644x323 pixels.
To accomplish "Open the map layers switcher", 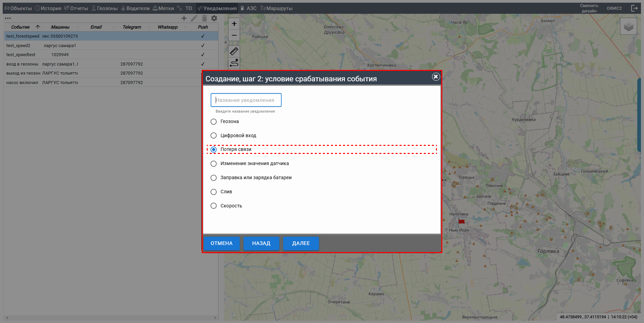I will coord(628,27).
